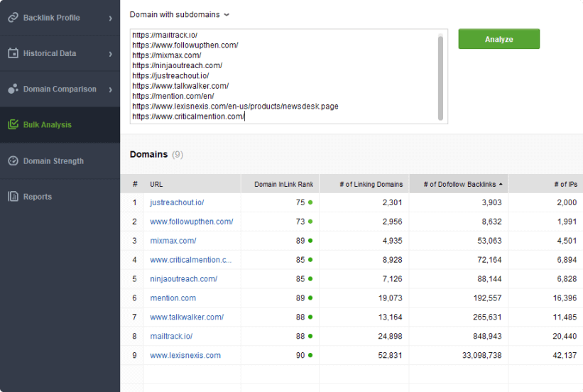Viewport: 583px width, 392px height.
Task: Open the www.talkwalker.com/ link
Action: [x=187, y=317]
